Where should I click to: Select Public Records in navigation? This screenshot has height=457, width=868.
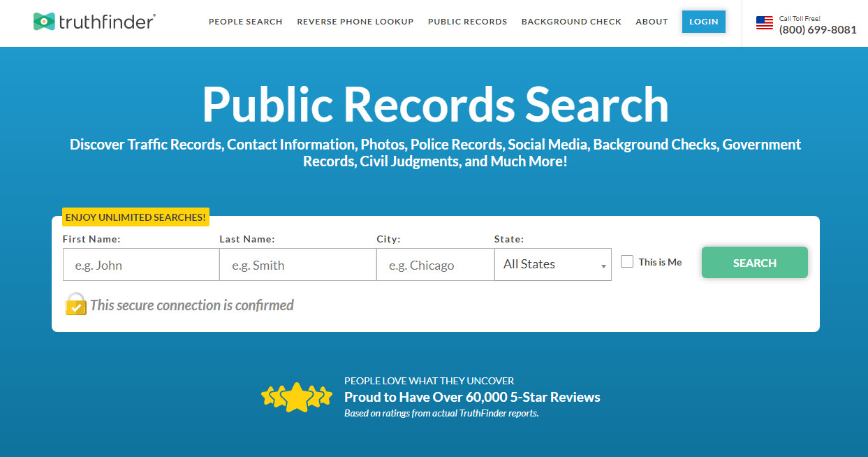click(x=468, y=22)
